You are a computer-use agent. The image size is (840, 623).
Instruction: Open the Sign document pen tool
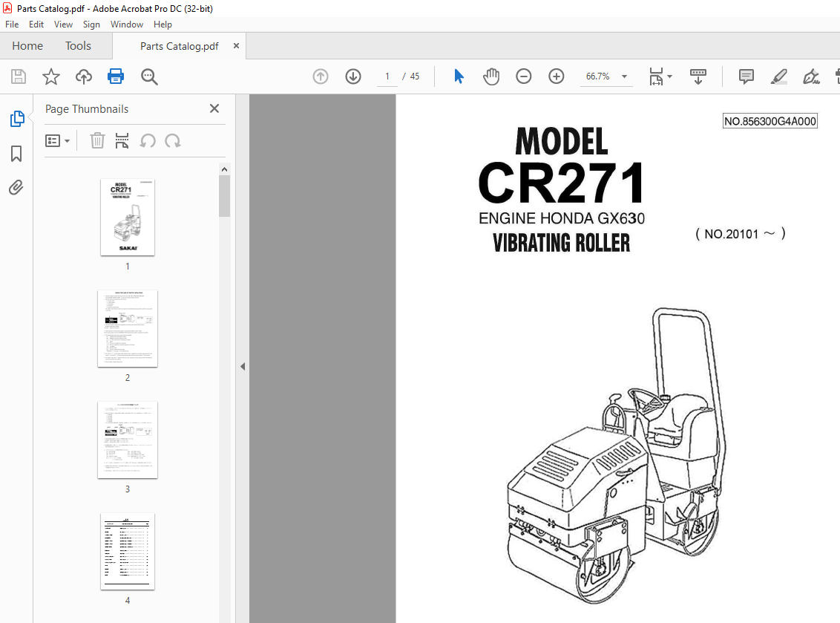tap(811, 76)
